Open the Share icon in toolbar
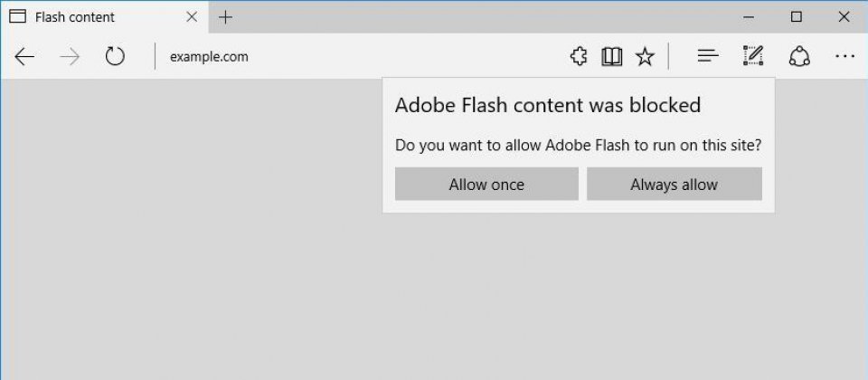The height and width of the screenshot is (380, 868). (x=799, y=56)
